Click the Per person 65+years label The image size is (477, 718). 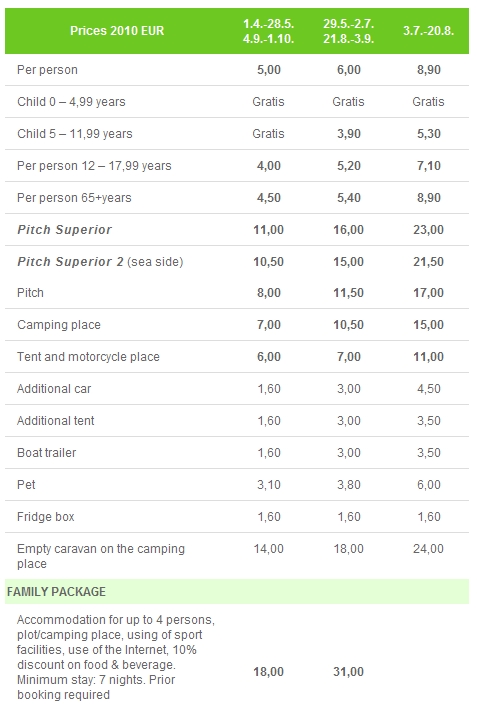74,198
